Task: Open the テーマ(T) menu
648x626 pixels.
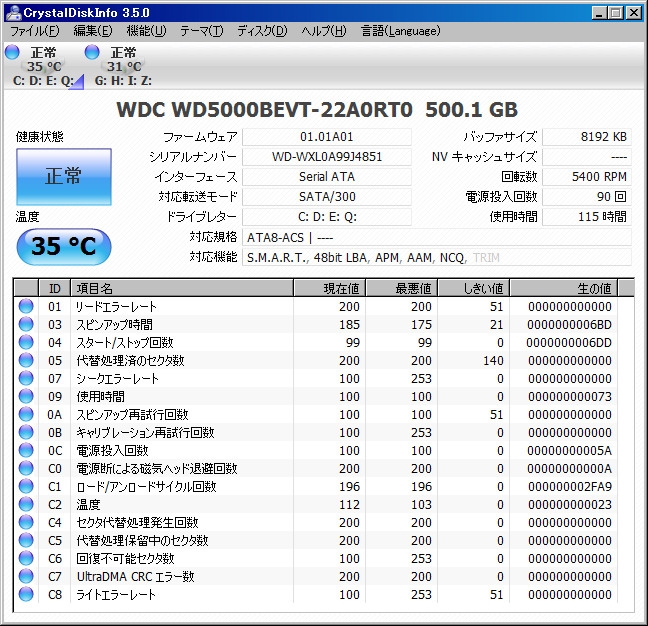Action: (x=202, y=31)
